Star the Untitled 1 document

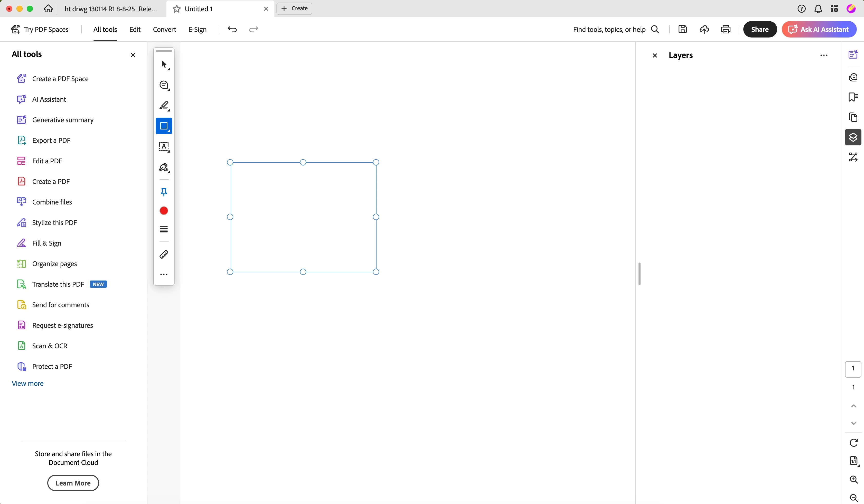[x=176, y=9]
